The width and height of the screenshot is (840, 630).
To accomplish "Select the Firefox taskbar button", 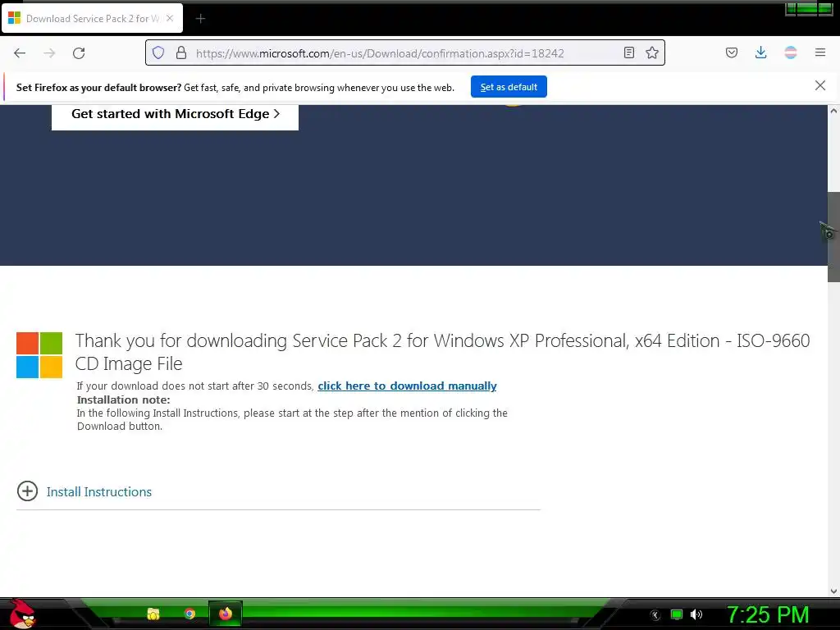I will [x=226, y=614].
